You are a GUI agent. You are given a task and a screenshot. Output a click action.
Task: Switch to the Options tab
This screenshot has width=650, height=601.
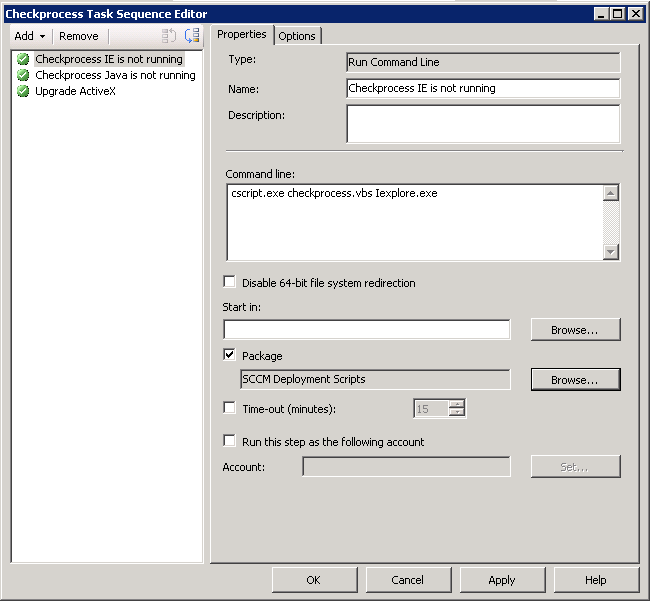click(297, 36)
